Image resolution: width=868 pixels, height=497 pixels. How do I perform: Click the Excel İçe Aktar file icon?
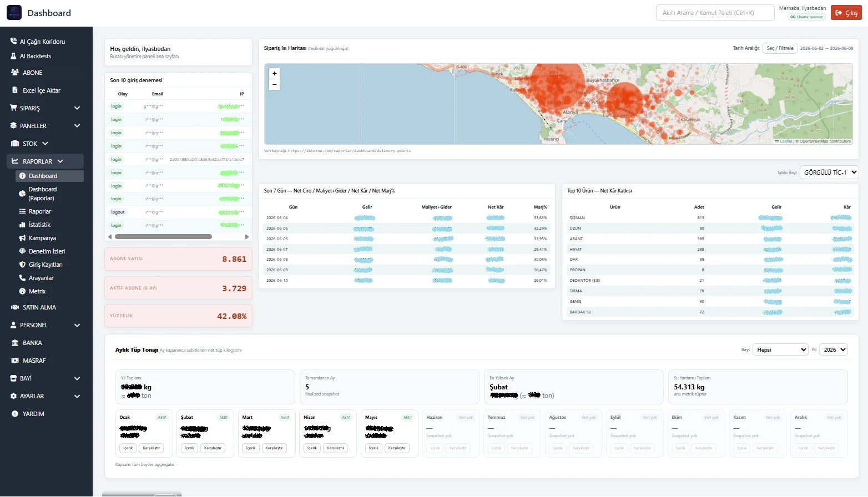(15, 90)
